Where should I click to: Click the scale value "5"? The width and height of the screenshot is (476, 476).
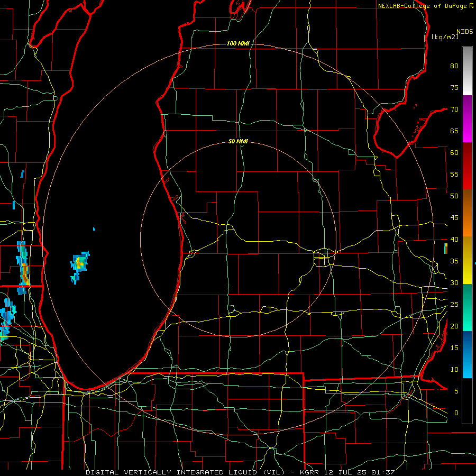click(x=456, y=391)
